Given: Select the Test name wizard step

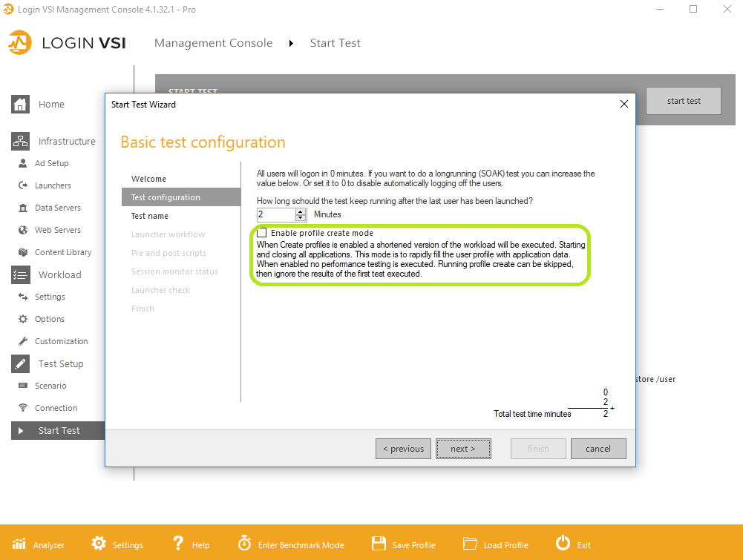Looking at the screenshot, I should 150,216.
